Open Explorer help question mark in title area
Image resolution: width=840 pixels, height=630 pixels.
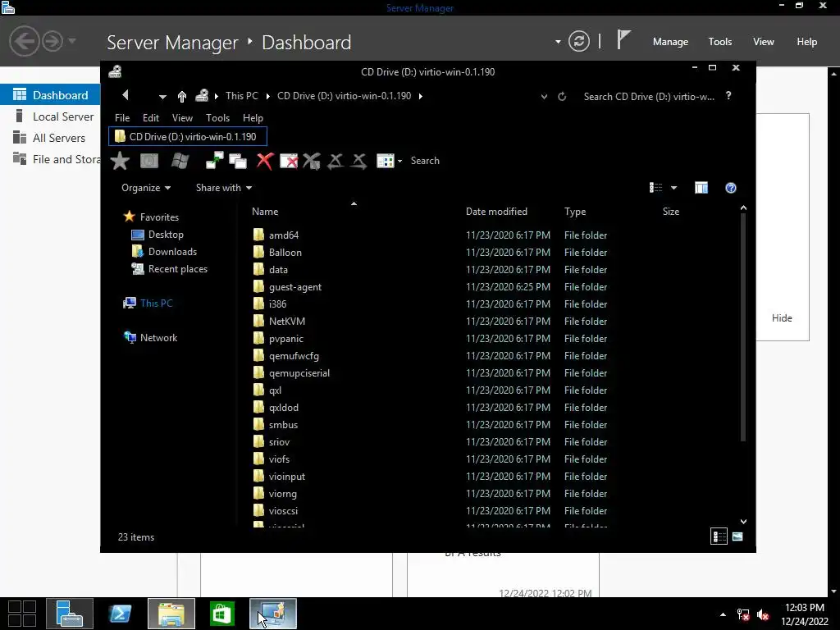click(x=728, y=95)
